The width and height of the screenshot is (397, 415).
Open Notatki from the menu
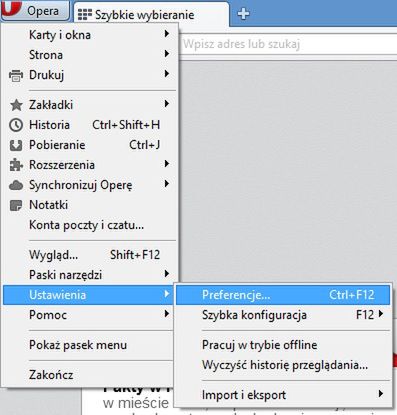click(90, 205)
